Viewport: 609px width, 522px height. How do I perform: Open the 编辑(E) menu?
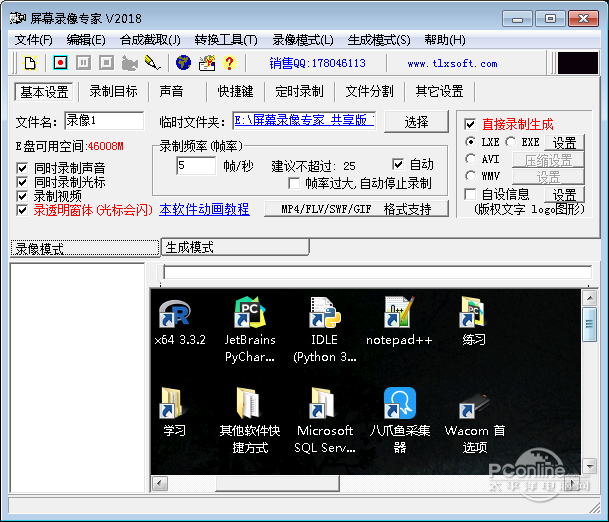pos(86,40)
